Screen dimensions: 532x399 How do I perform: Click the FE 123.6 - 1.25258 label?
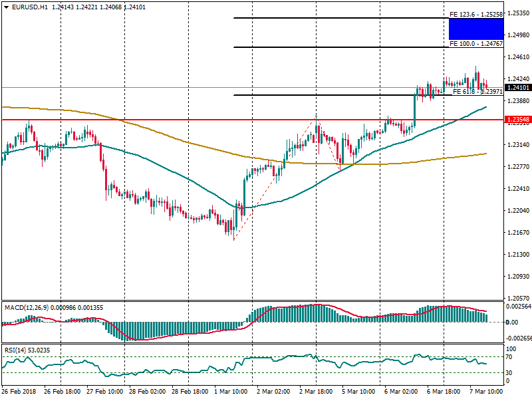[x=476, y=14]
